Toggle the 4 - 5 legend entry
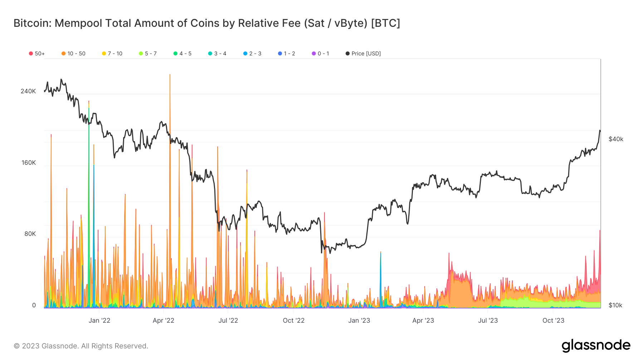 point(182,54)
